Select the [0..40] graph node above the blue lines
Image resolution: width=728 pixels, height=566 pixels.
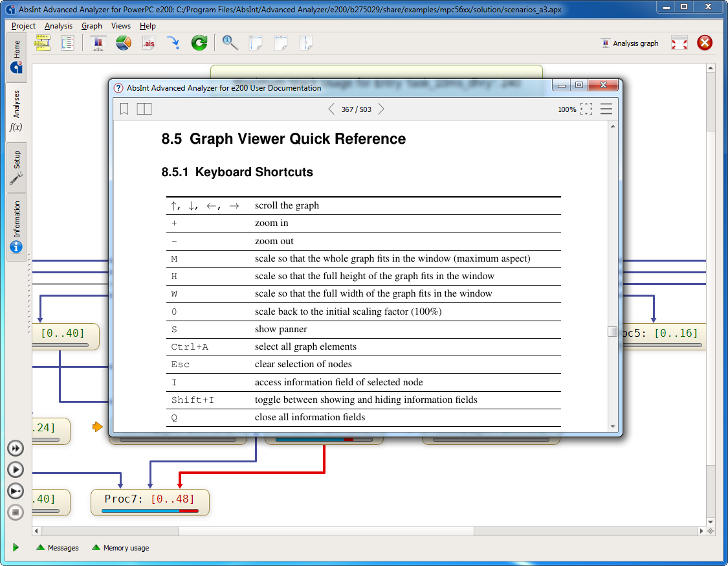tap(65, 337)
